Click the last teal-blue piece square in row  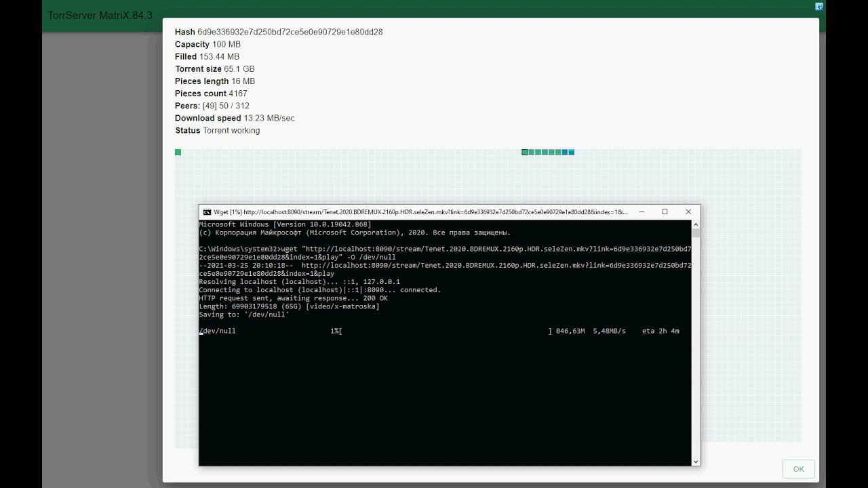tap(572, 152)
